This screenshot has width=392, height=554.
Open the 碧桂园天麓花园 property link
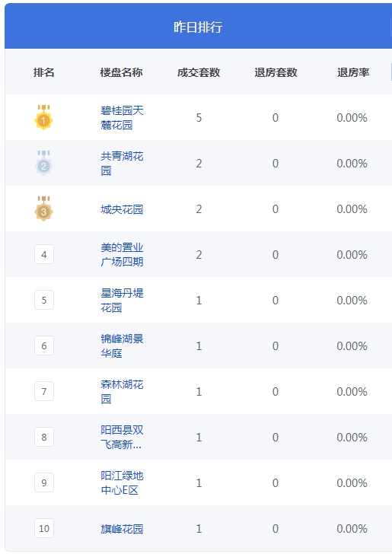coord(122,118)
